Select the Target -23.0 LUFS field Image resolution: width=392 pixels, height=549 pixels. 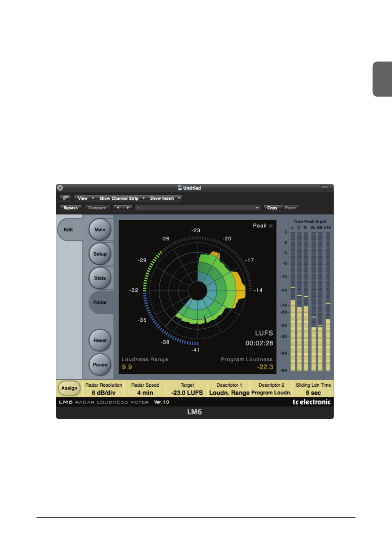[x=187, y=389]
